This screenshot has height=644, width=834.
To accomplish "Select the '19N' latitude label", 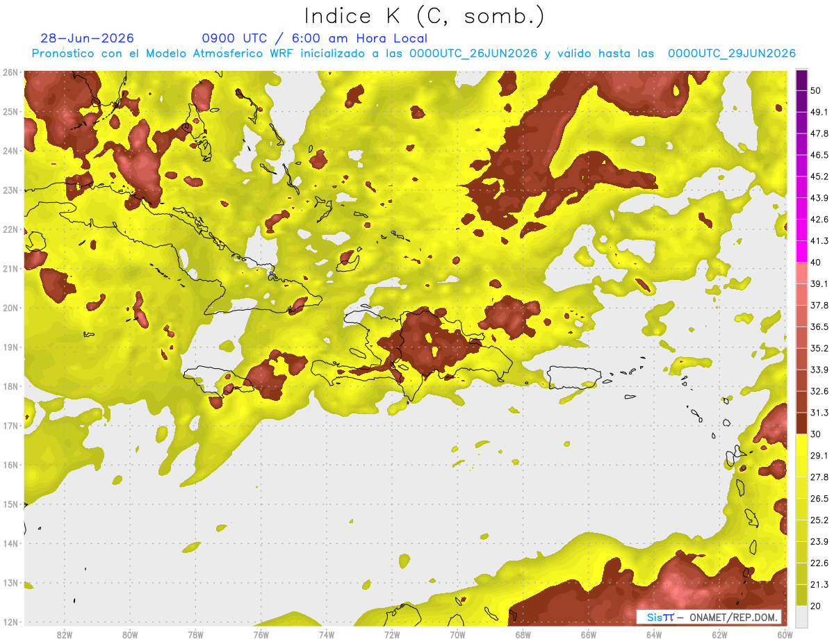I will pyautogui.click(x=10, y=347).
